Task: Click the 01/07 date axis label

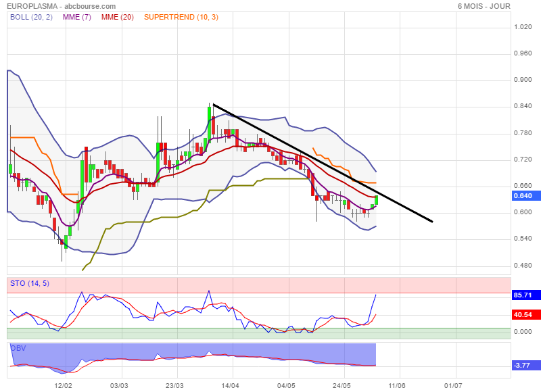Action: (453, 385)
